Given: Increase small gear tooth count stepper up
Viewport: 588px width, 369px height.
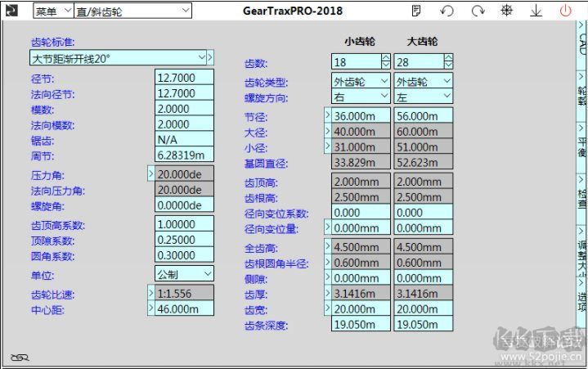Looking at the screenshot, I should click(385, 58).
